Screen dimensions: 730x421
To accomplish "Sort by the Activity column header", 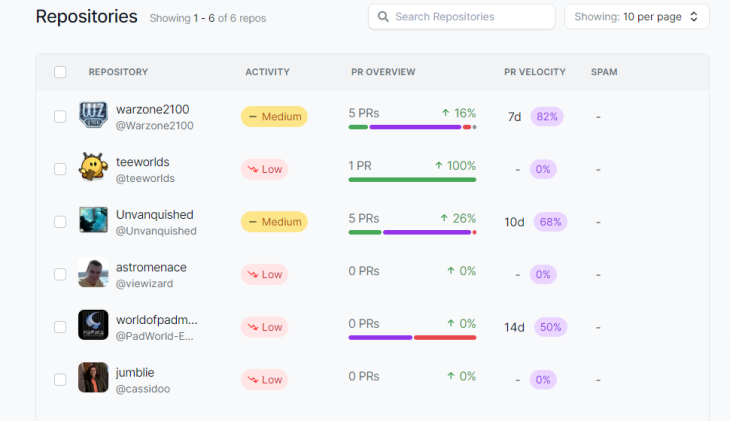I will click(x=267, y=72).
